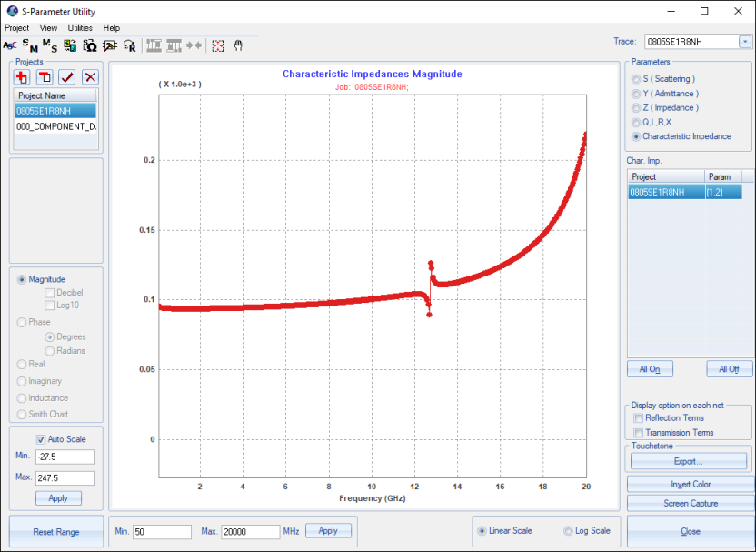Click the Max. frequency input field
Viewport: 756px width, 552px height.
250,532
